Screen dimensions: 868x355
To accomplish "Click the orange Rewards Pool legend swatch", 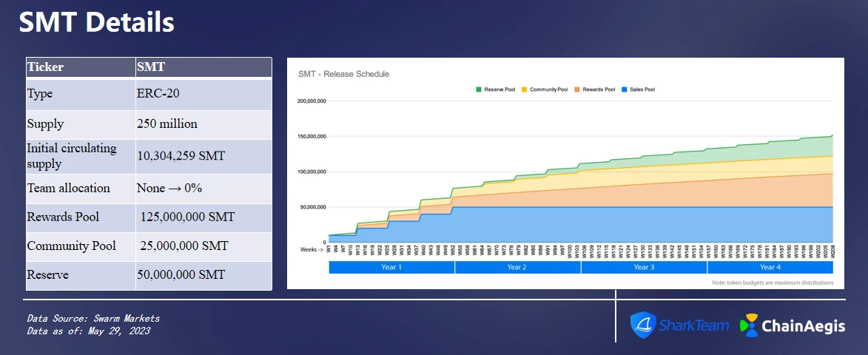I will pos(577,89).
